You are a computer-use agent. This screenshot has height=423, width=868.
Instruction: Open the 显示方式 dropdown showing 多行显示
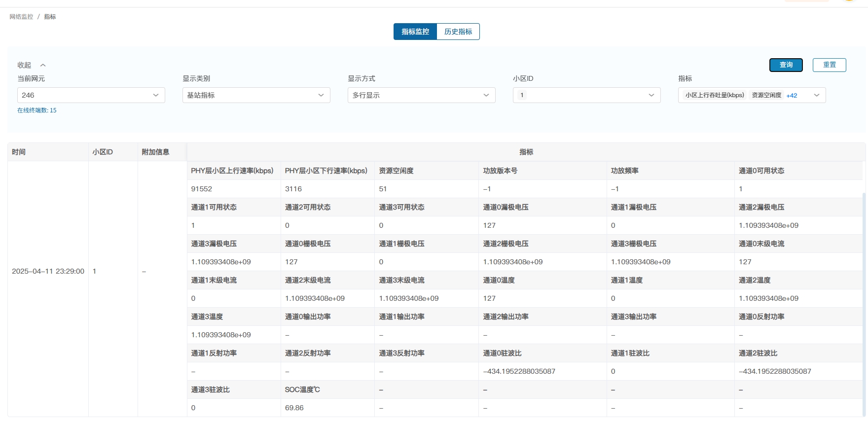(422, 95)
